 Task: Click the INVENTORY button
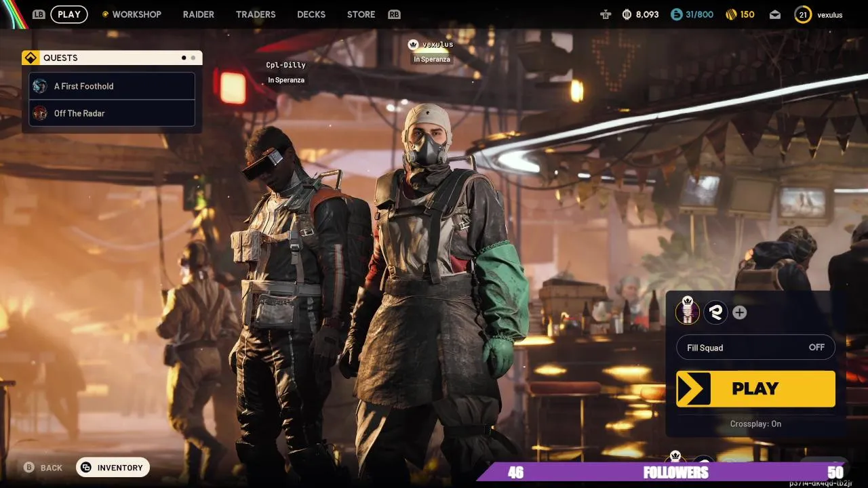point(113,468)
